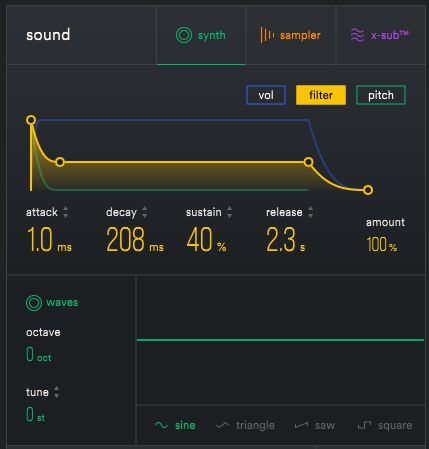Switch to the synth tab
This screenshot has height=449, width=429.
[201, 35]
